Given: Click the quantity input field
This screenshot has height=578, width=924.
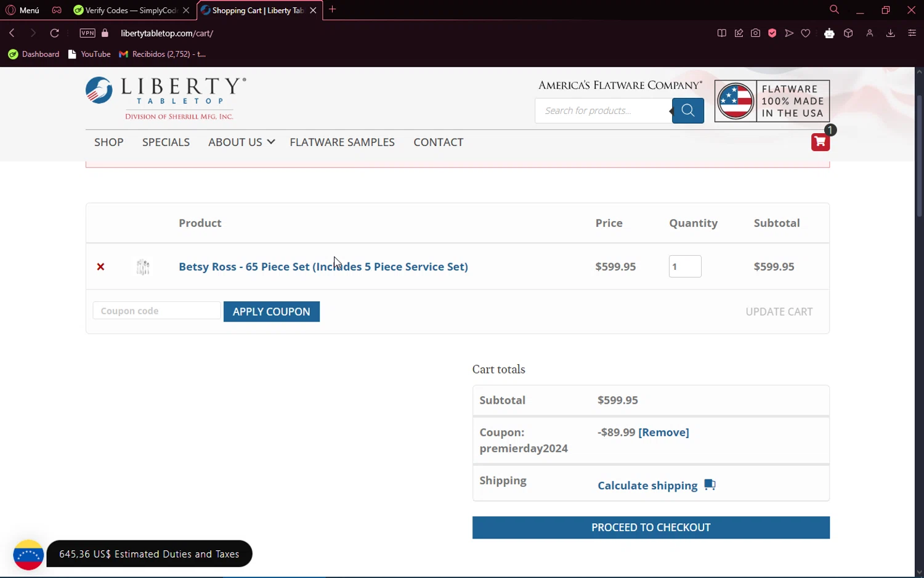Looking at the screenshot, I should coord(685,266).
